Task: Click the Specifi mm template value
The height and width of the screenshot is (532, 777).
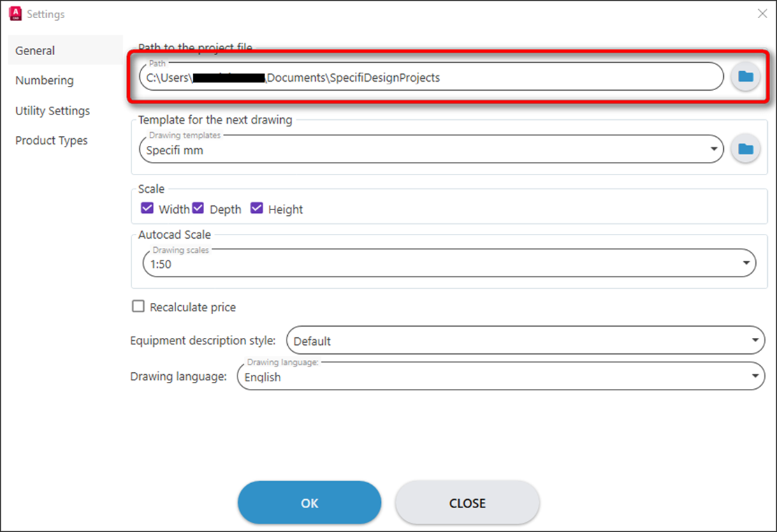Action: (175, 150)
